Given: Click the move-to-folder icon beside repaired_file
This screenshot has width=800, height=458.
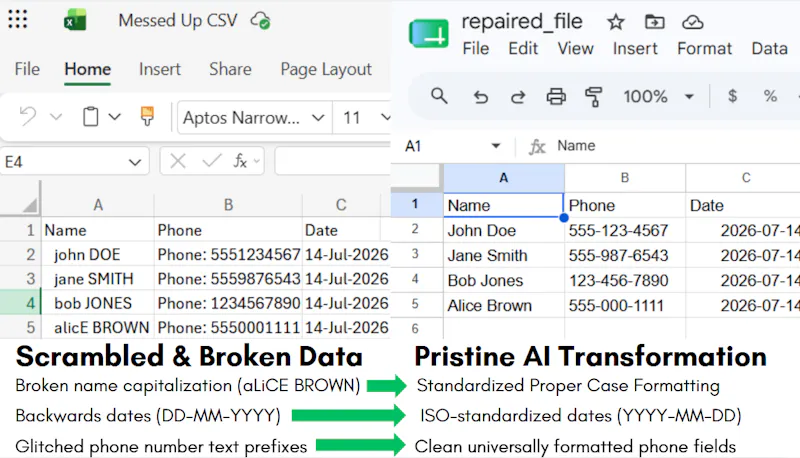Looking at the screenshot, I should coord(655,22).
